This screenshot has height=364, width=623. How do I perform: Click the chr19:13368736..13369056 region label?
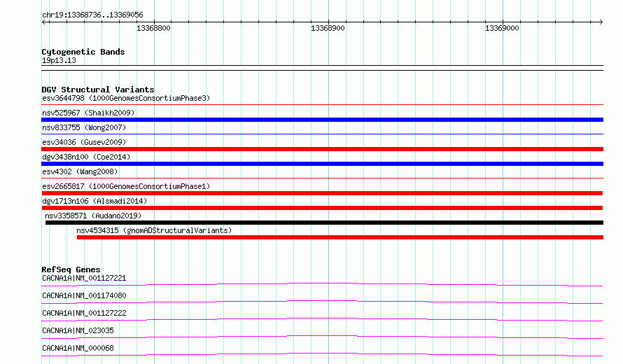[92, 15]
